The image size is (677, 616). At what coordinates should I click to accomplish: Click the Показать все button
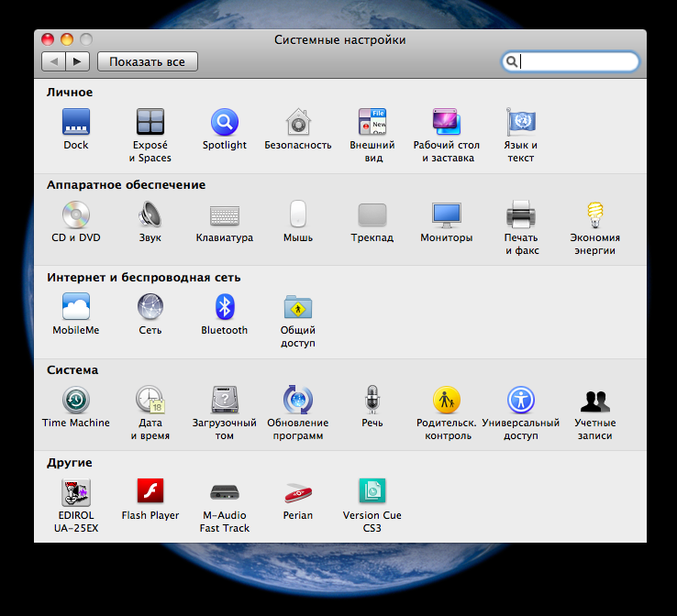[148, 61]
